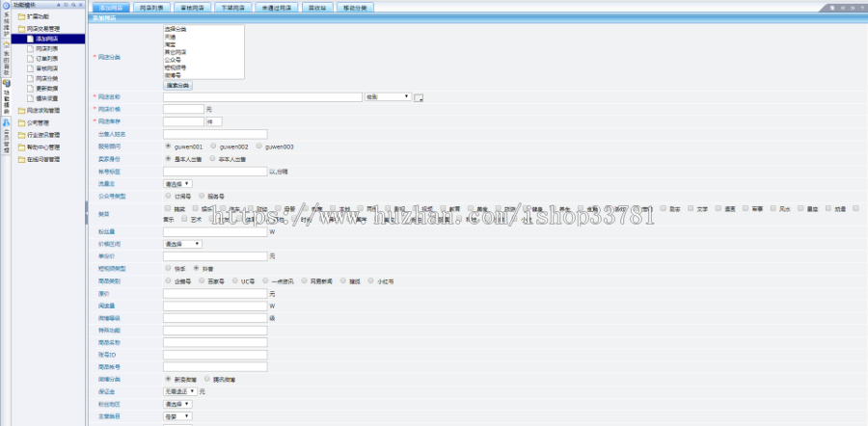Select 天猫 in the category list box
The image size is (868, 426).
[170, 36]
